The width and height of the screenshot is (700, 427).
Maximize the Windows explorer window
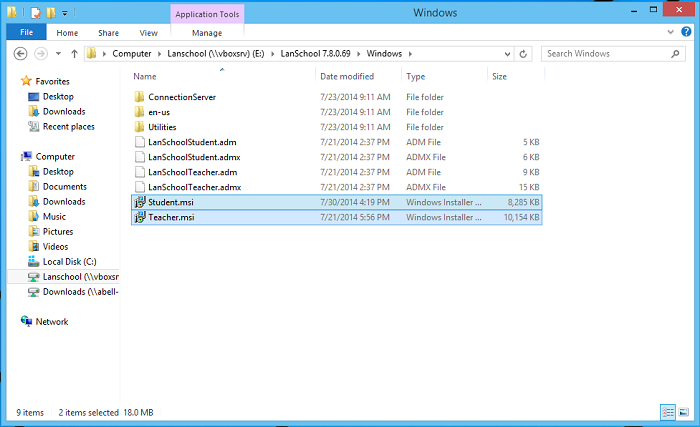[653, 10]
